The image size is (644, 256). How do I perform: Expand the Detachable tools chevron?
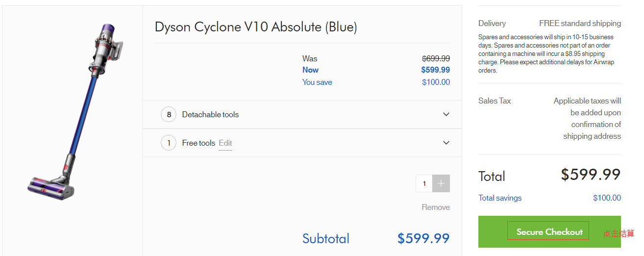click(446, 114)
